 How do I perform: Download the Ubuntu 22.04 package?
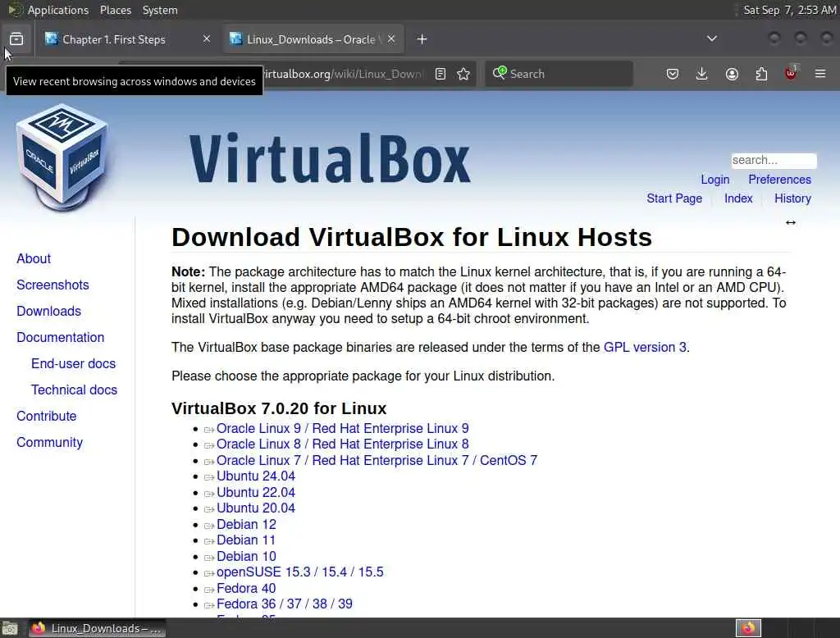pyautogui.click(x=256, y=492)
